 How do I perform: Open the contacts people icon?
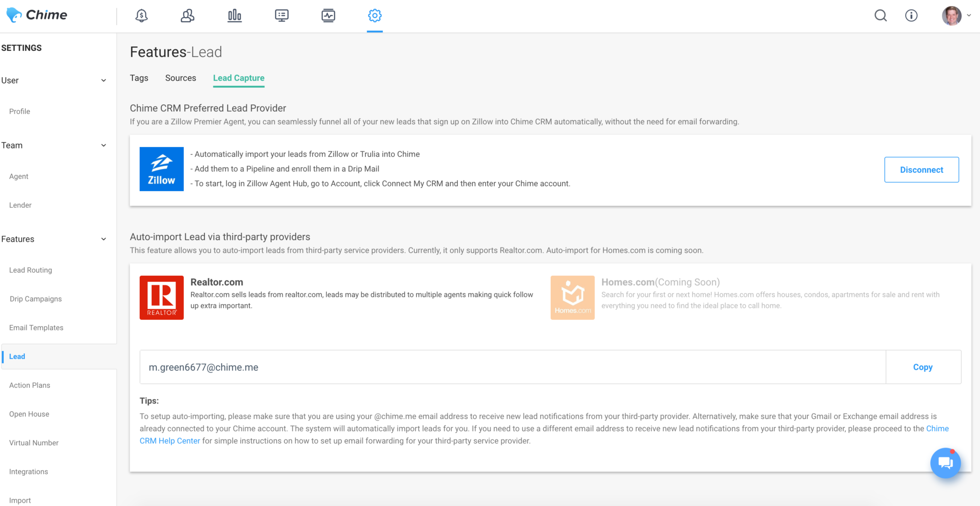tap(188, 16)
